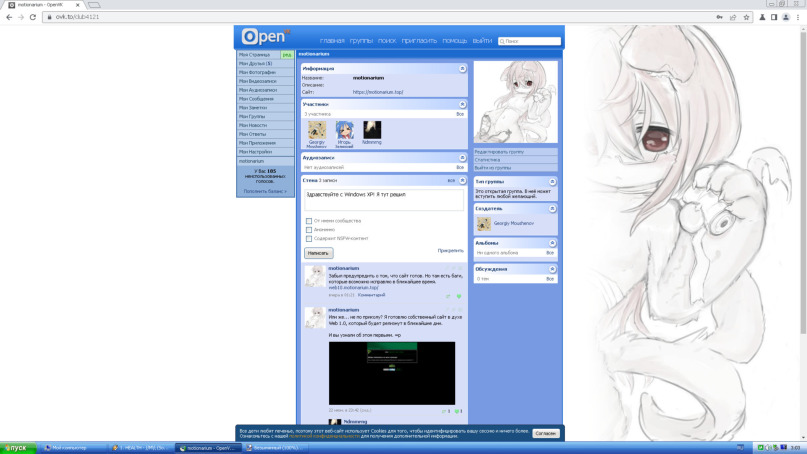The height and width of the screenshot is (454, 807).
Task: Toggle 'От имени сообщества' checkbox
Action: point(309,221)
